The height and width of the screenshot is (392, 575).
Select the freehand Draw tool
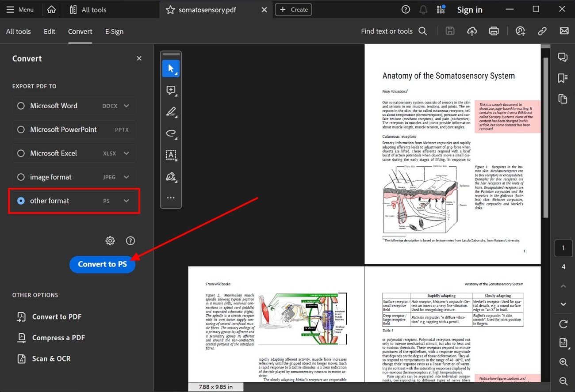coord(171,133)
